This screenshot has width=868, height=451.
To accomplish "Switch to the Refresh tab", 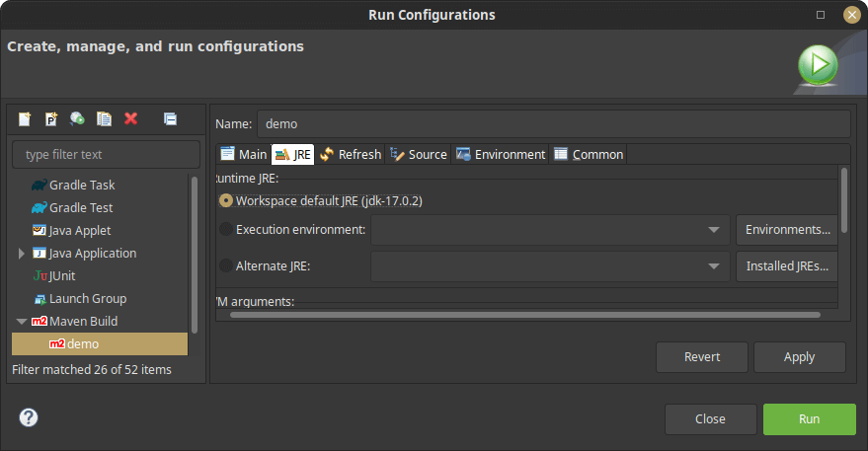I will point(351,154).
